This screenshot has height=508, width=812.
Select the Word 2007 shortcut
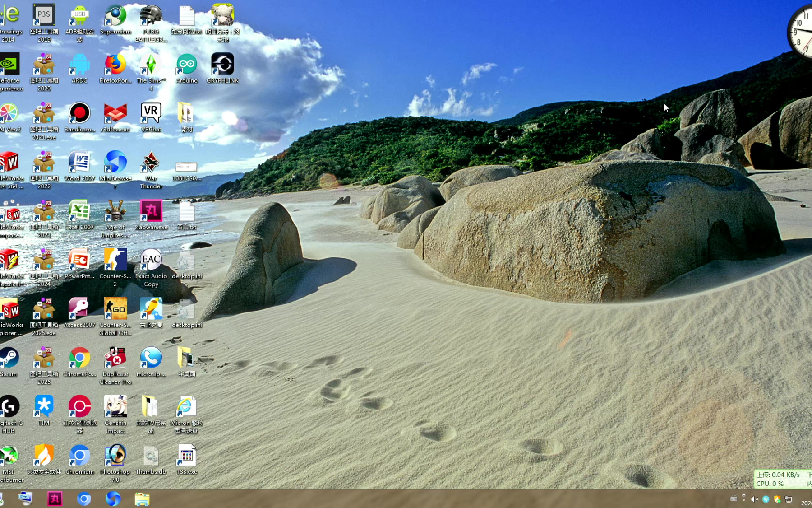point(79,162)
